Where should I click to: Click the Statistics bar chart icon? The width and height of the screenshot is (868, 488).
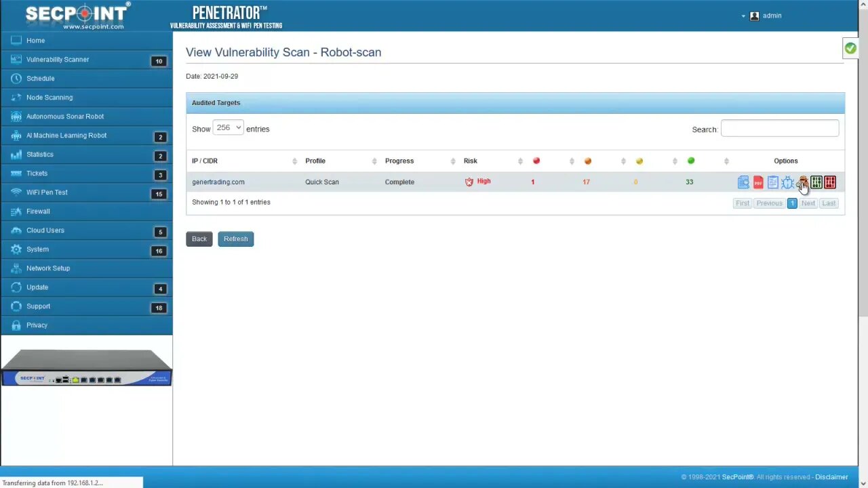pyautogui.click(x=16, y=155)
